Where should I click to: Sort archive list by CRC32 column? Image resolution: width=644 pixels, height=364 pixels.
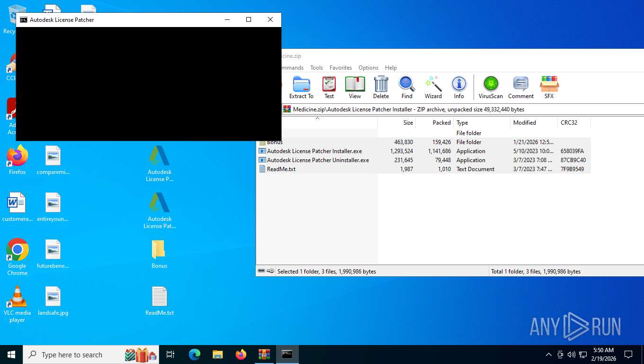click(574, 123)
